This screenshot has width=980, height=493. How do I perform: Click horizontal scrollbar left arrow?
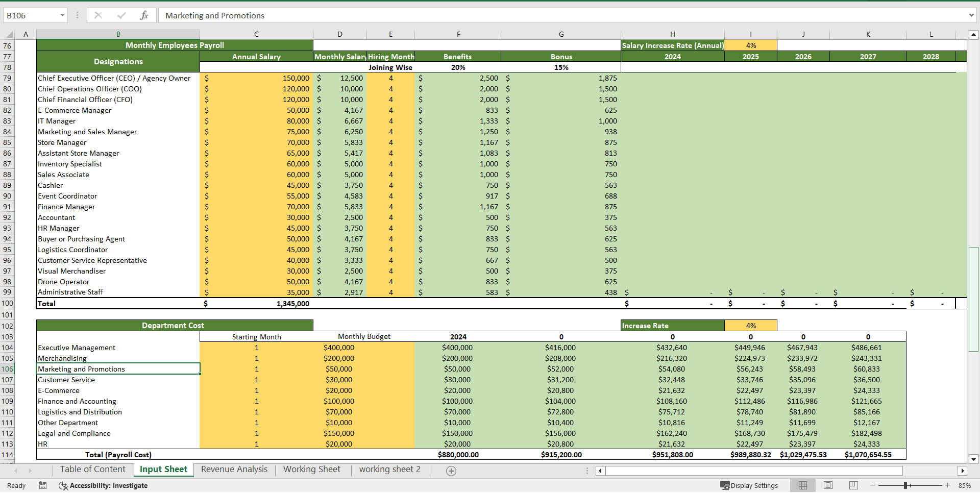click(x=600, y=471)
